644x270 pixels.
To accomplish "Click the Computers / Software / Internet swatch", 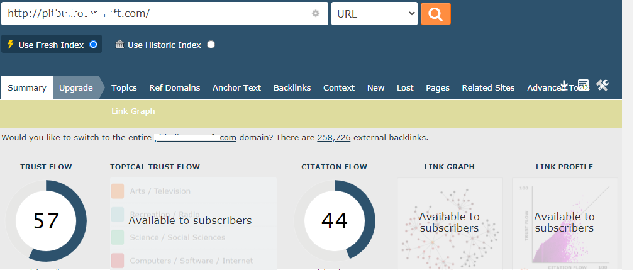I will (118, 260).
